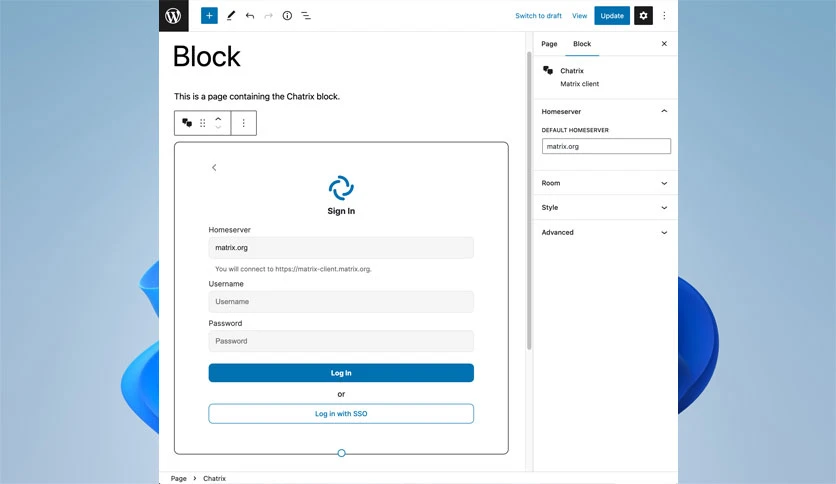
Task: Click the block drag handle
Action: click(x=203, y=123)
